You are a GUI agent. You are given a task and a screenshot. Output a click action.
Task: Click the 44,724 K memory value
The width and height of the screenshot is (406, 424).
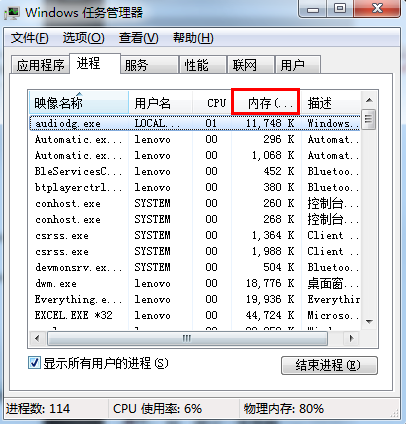click(270, 315)
